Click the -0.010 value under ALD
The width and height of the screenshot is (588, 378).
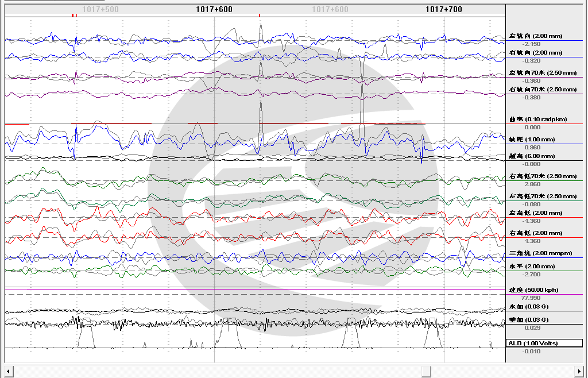tap(531, 352)
